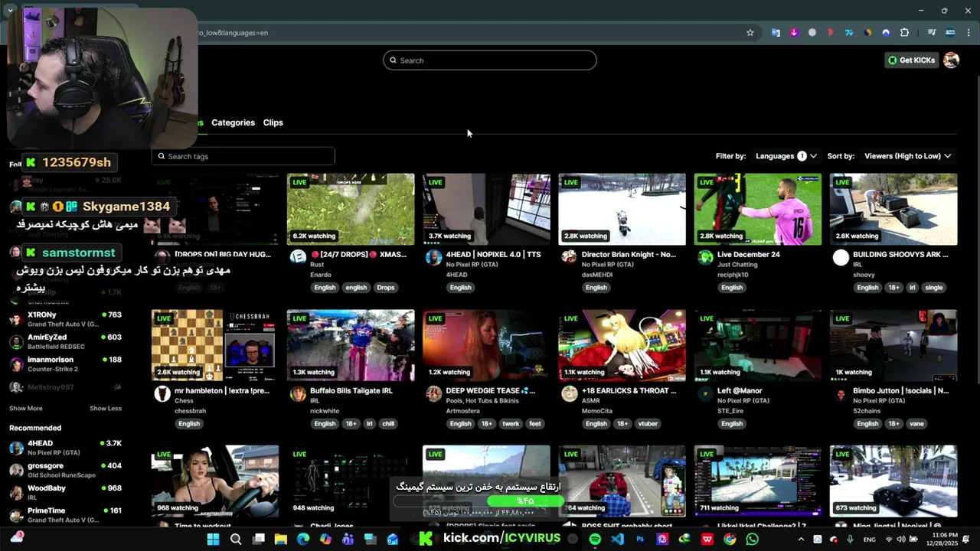Open MomoCita's channel avatar
Viewport: 980px width, 551px height.
569,393
